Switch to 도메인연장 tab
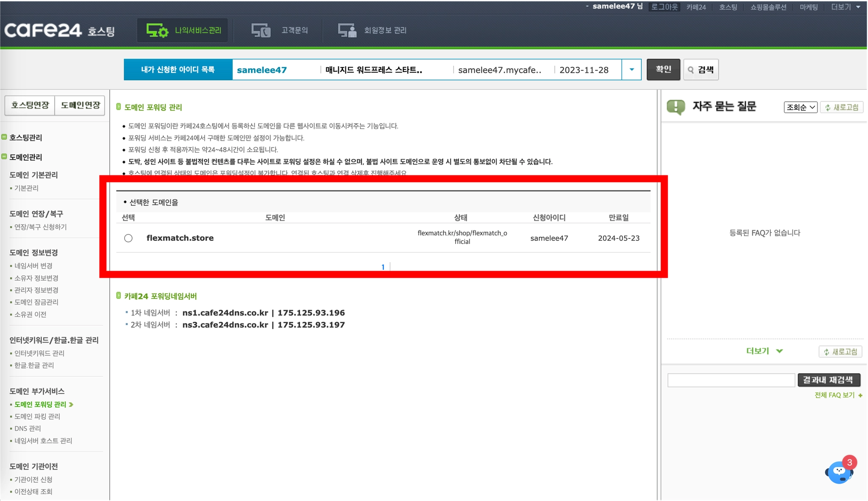The image size is (868, 501). 80,105
